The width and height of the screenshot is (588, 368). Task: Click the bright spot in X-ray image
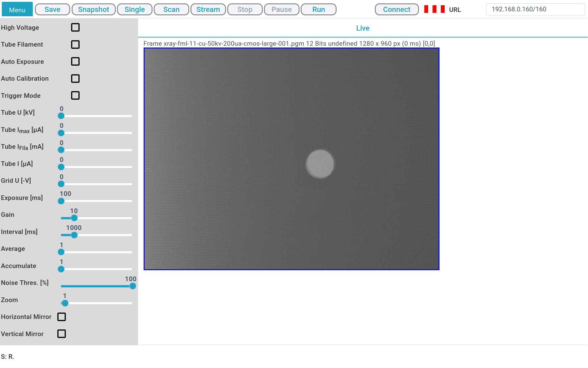pos(320,164)
